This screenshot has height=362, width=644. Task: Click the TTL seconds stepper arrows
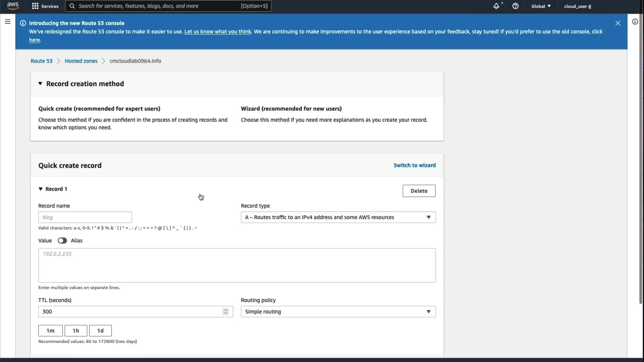tap(226, 312)
